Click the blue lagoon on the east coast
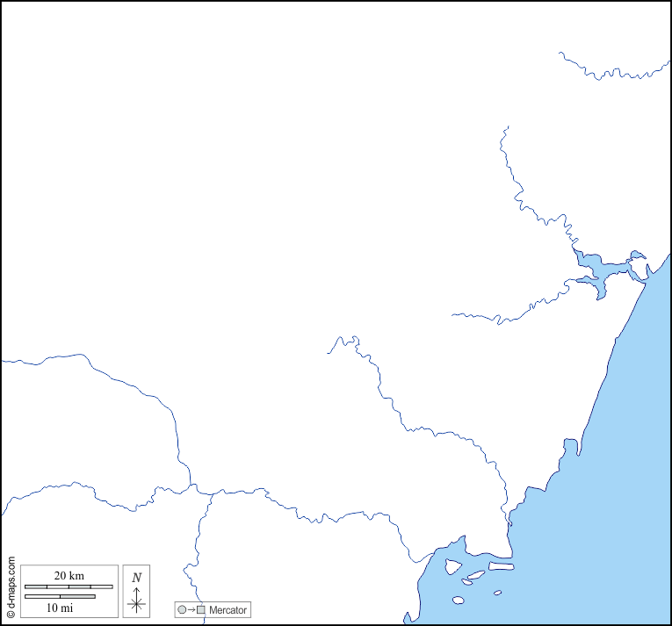 [596, 272]
